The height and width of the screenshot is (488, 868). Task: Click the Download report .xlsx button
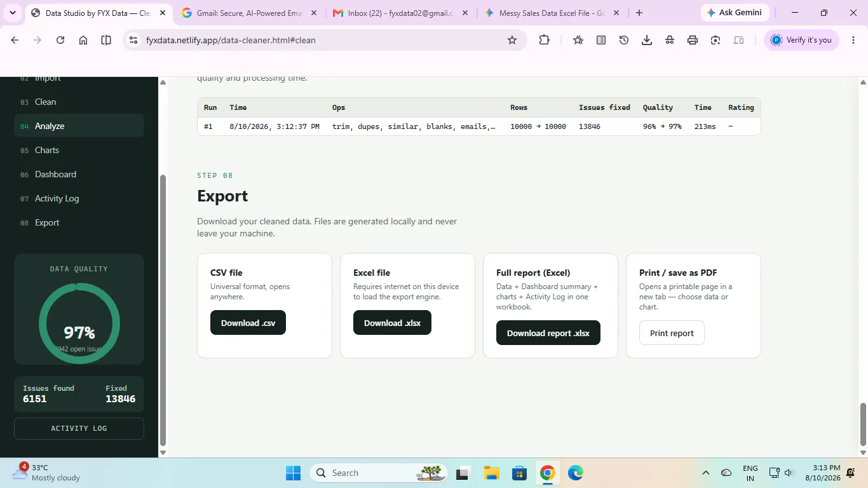[x=548, y=333]
